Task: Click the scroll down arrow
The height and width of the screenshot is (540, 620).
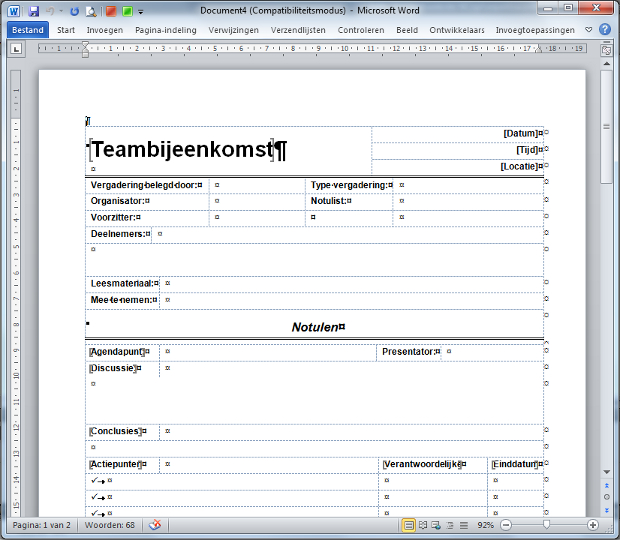Action: click(606, 472)
